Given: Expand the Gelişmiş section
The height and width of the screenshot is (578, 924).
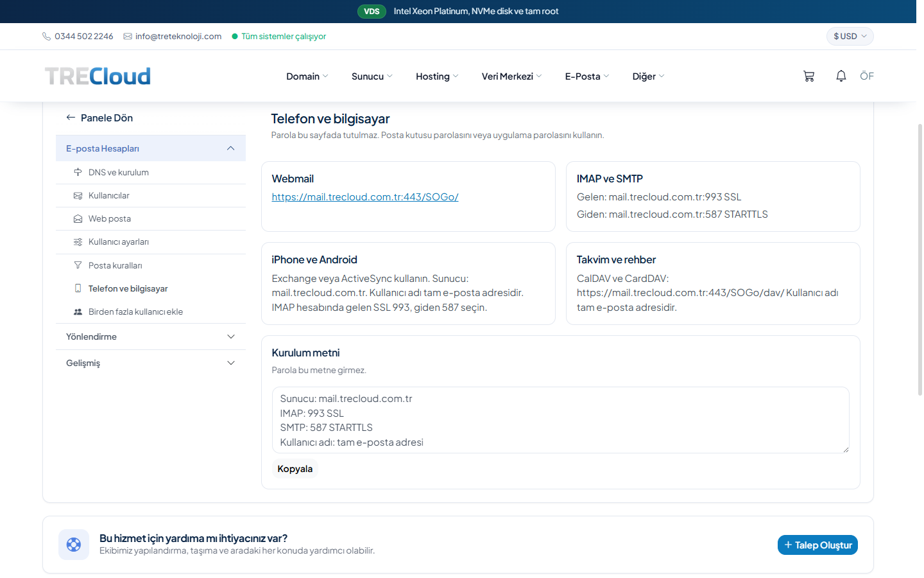Looking at the screenshot, I should (x=151, y=363).
